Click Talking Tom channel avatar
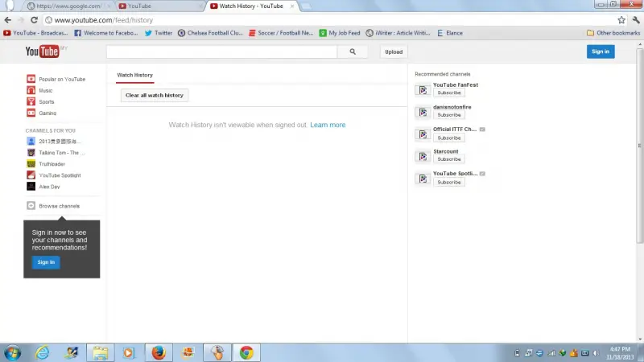This screenshot has width=644, height=362. tap(31, 153)
